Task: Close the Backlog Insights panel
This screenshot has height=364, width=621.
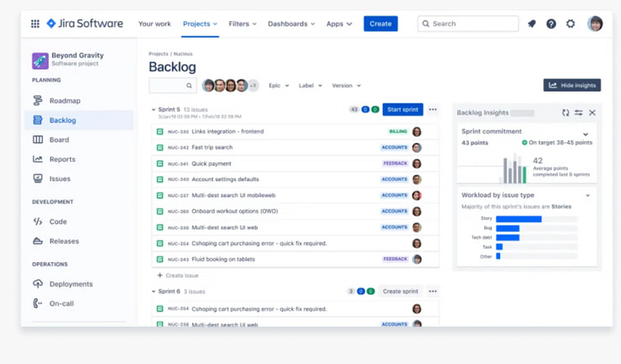Action: coord(592,113)
